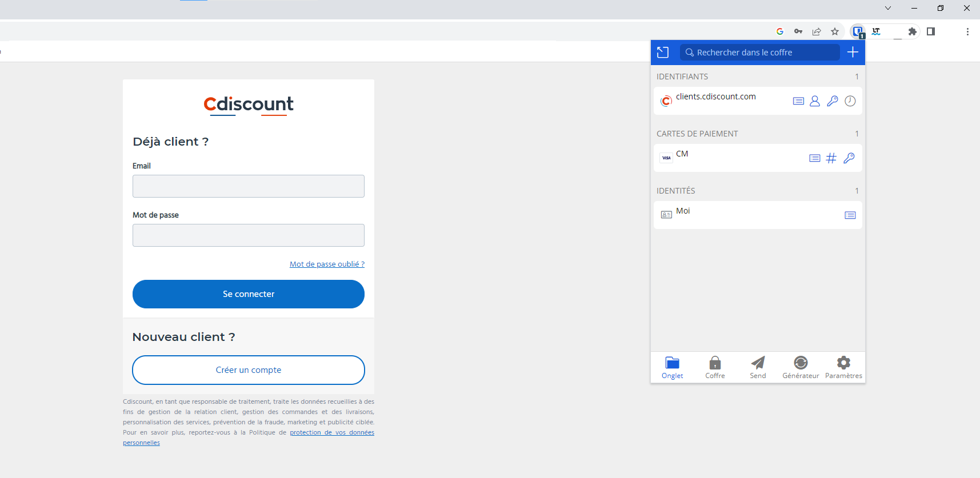Click the Rechercher dans le coffre search box
This screenshot has width=980, height=478.
click(760, 53)
